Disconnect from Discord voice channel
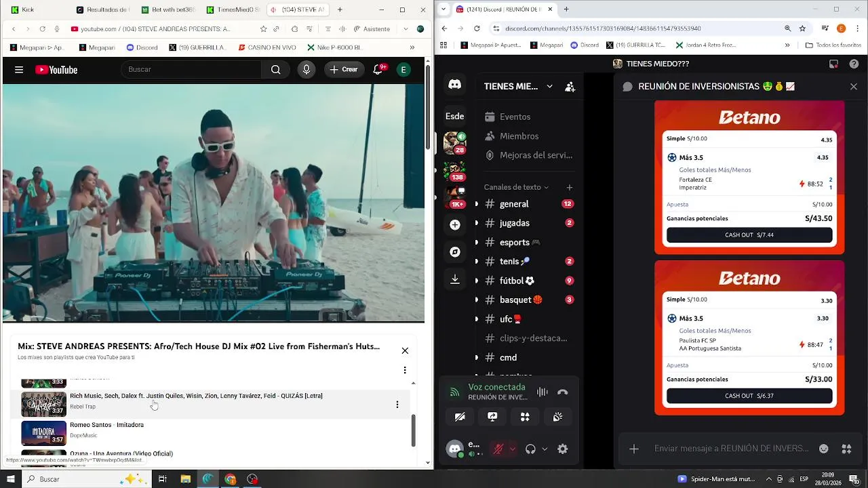Screen dimensions: 868x488 562,392
